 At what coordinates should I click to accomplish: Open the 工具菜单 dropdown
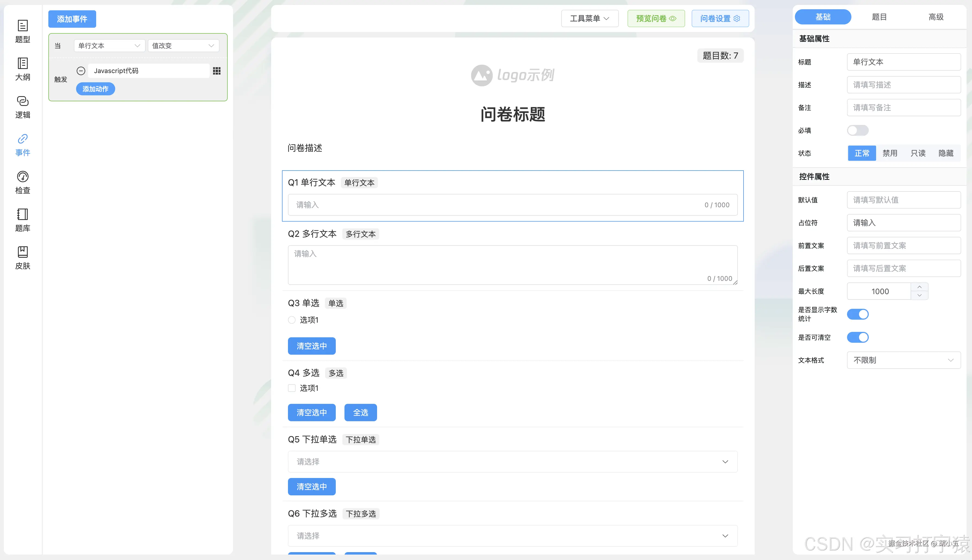589,18
